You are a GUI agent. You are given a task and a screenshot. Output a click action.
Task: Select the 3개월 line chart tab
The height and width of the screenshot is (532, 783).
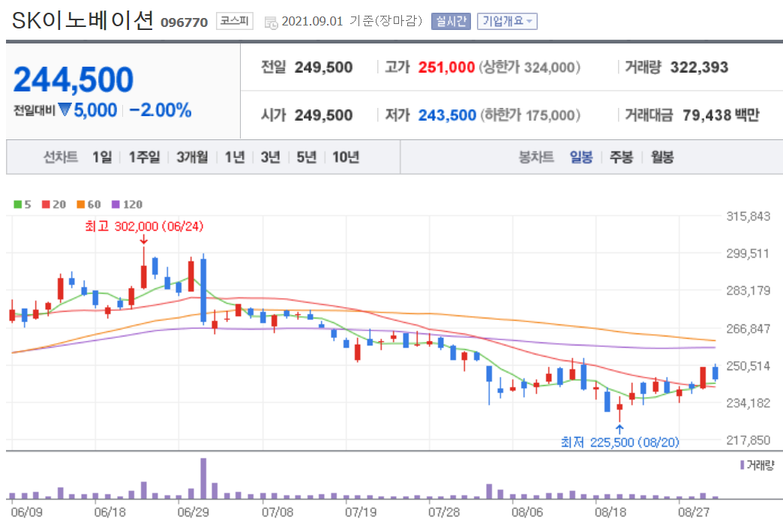(x=192, y=157)
